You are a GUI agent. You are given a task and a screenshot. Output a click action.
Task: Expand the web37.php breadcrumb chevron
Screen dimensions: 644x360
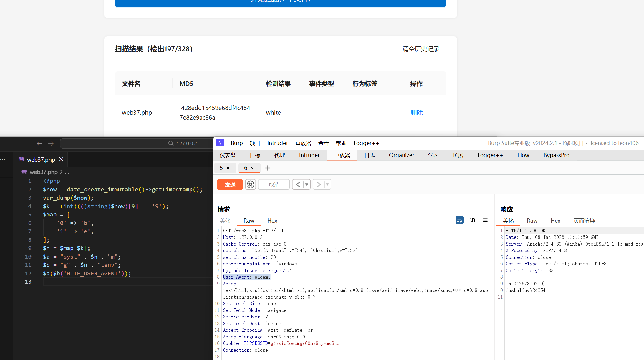61,172
